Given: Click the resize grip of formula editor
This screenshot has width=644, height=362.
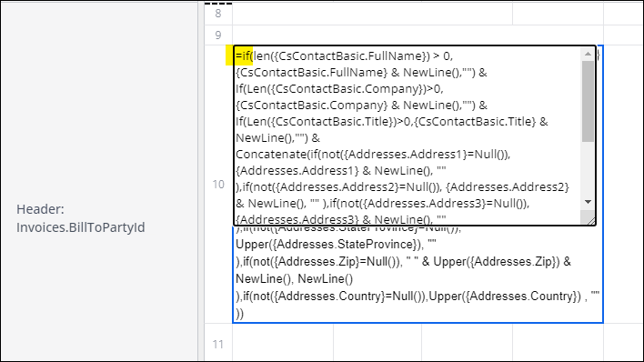Looking at the screenshot, I should [x=590, y=221].
